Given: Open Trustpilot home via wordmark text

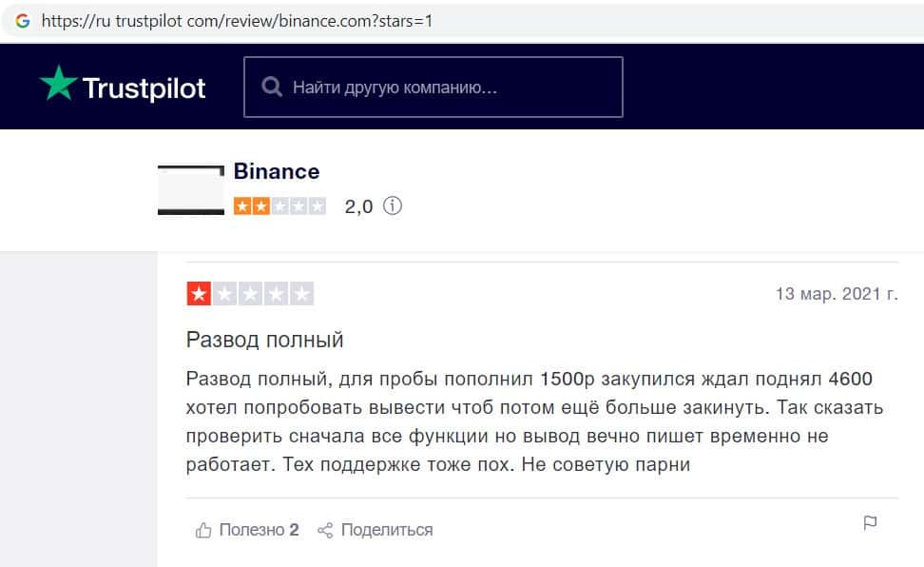Looking at the screenshot, I should pos(144,88).
